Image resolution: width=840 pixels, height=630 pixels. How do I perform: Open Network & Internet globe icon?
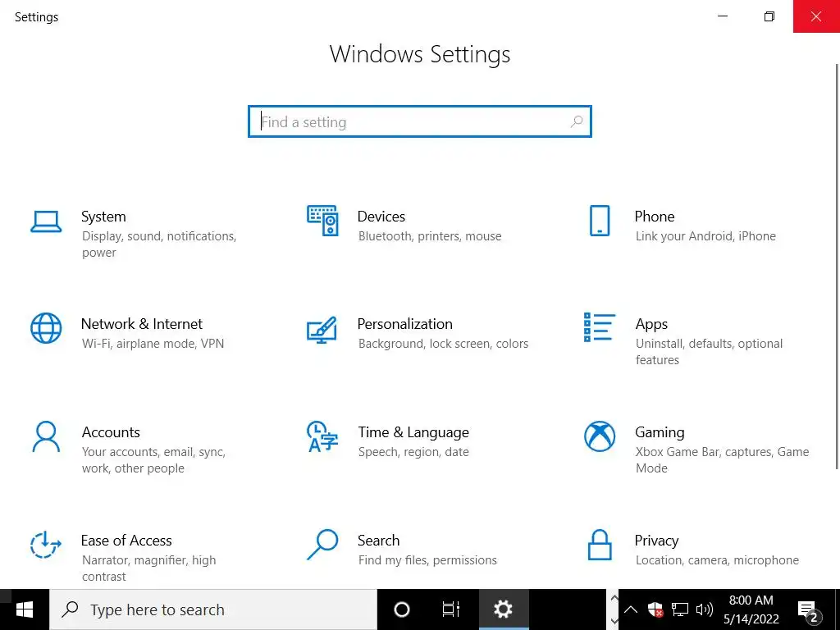coord(46,328)
